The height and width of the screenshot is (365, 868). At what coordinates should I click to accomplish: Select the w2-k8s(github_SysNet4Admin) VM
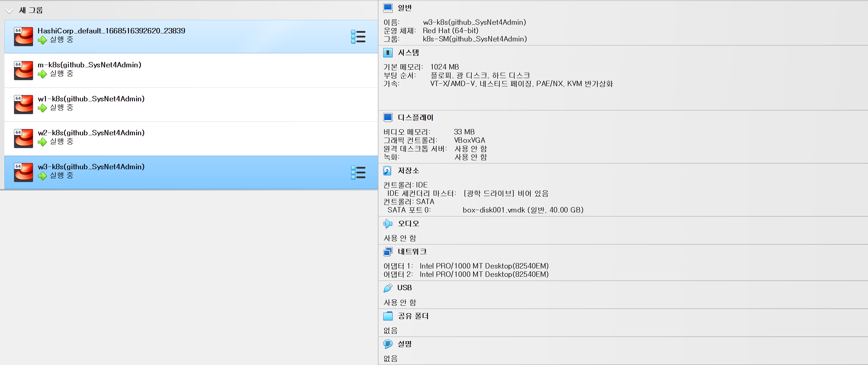click(191, 139)
